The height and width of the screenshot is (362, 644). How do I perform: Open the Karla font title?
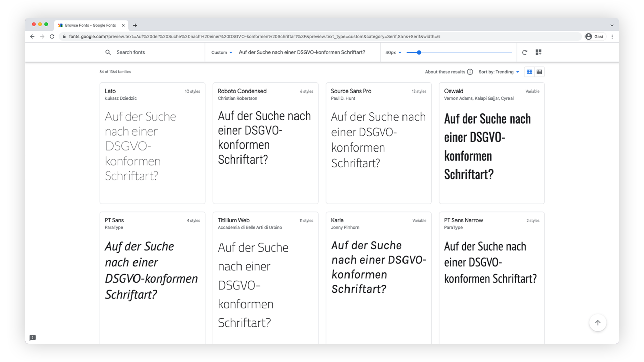(337, 220)
